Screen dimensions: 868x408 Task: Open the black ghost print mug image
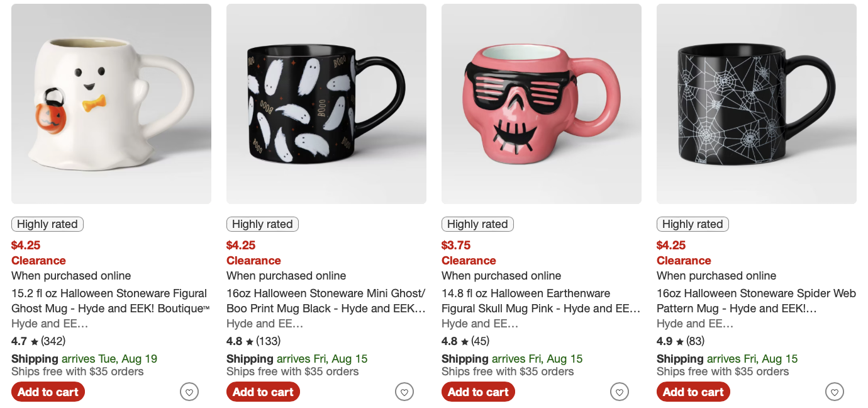click(326, 104)
